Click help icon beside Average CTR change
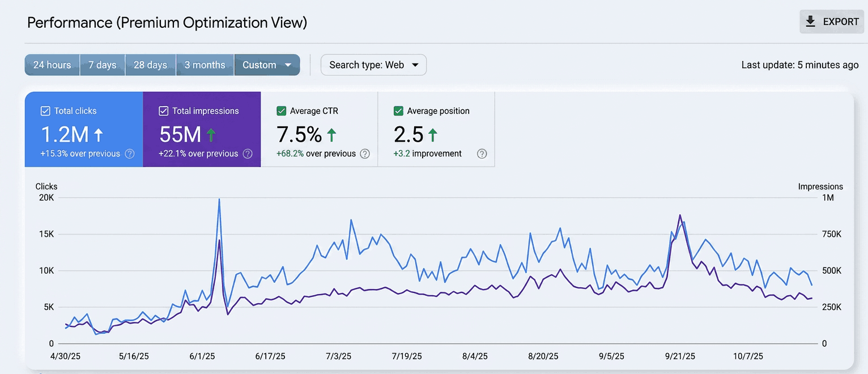The image size is (868, 374). pyautogui.click(x=365, y=154)
